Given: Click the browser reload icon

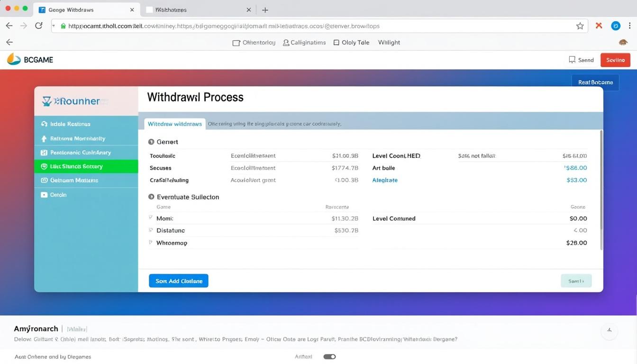Looking at the screenshot, I should coord(39,26).
